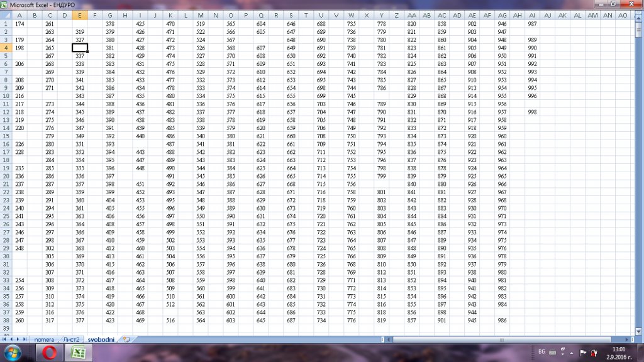Select cell containing 174

[19, 24]
